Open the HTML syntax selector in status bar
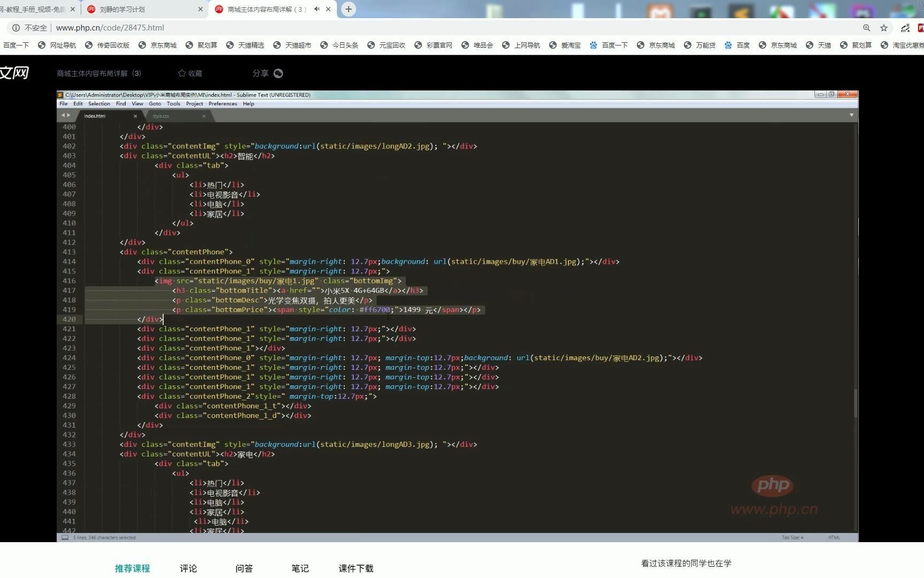Screen dimensions: 924x578 [x=834, y=537]
